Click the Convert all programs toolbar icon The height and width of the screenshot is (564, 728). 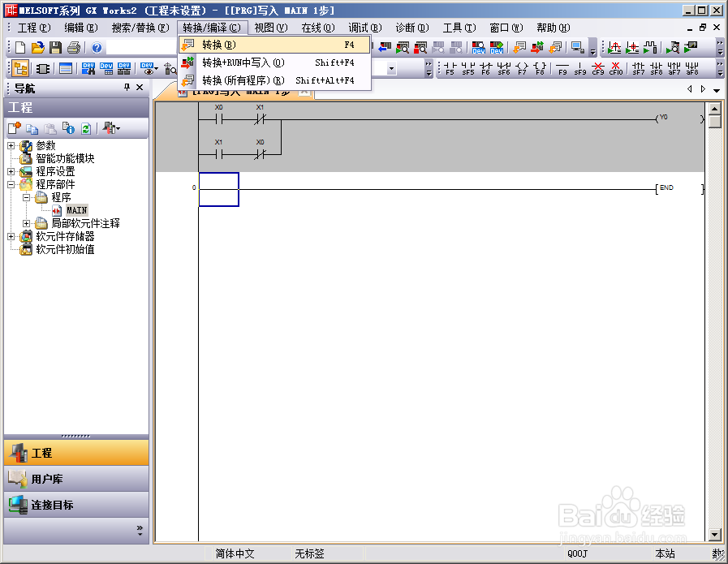(555, 47)
